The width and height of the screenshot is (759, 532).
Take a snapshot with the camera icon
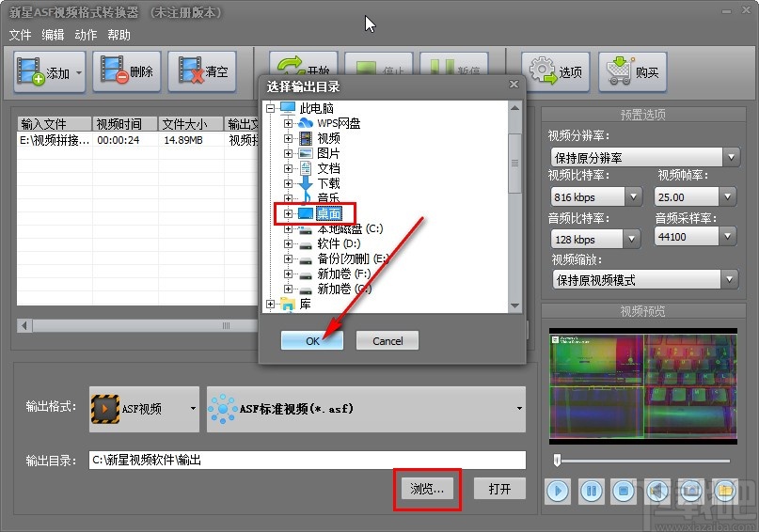691,490
